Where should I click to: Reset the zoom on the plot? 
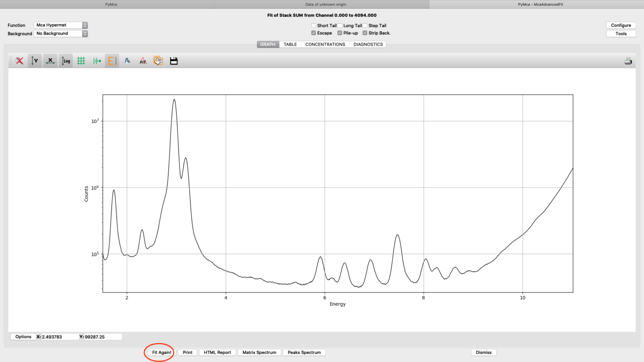pos(19,60)
